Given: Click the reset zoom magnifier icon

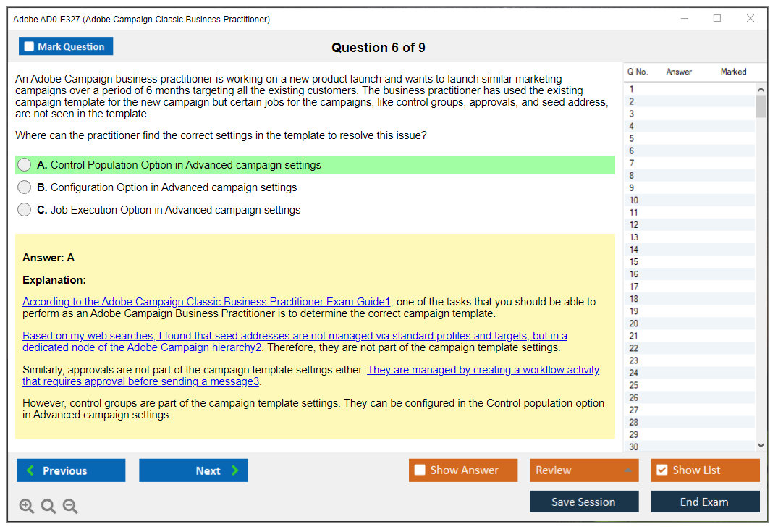Looking at the screenshot, I should click(48, 507).
